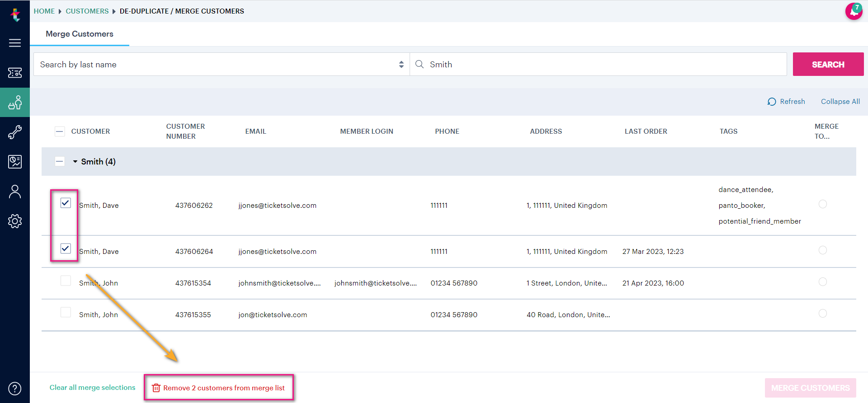The image size is (868, 403).
Task: Click last order 27 Mar 2023, 12:23
Action: tap(653, 252)
